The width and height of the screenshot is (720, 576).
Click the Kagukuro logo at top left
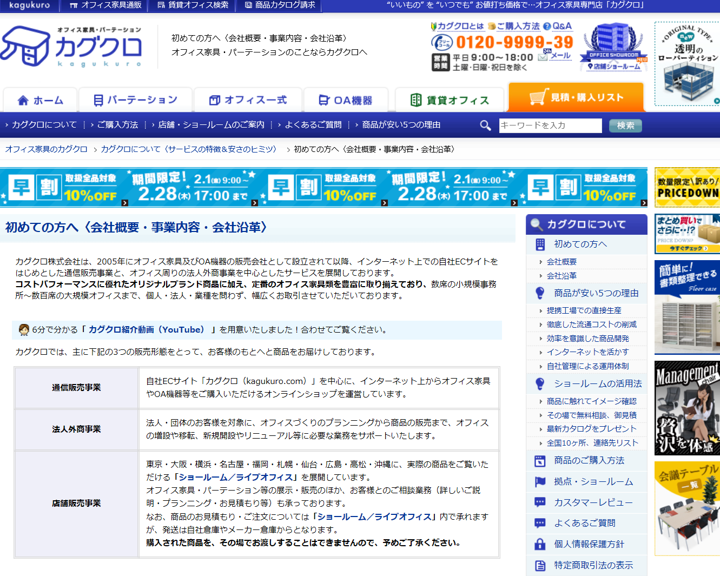(71, 46)
